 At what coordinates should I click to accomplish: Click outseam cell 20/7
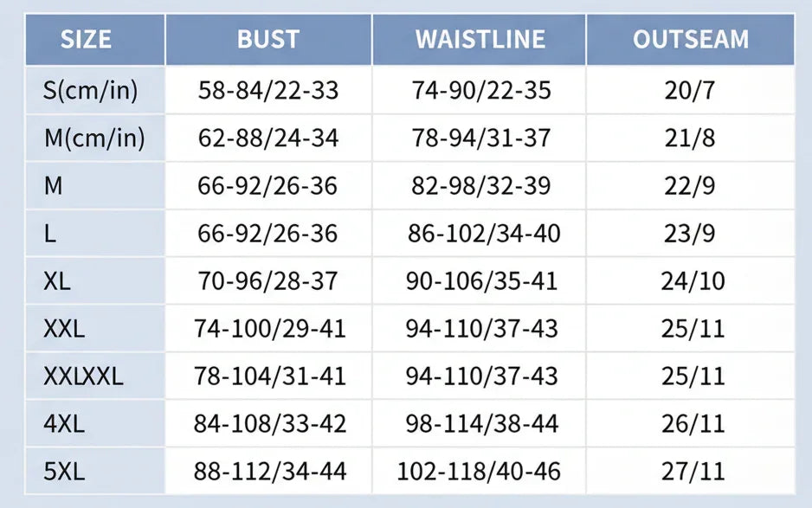tap(690, 90)
